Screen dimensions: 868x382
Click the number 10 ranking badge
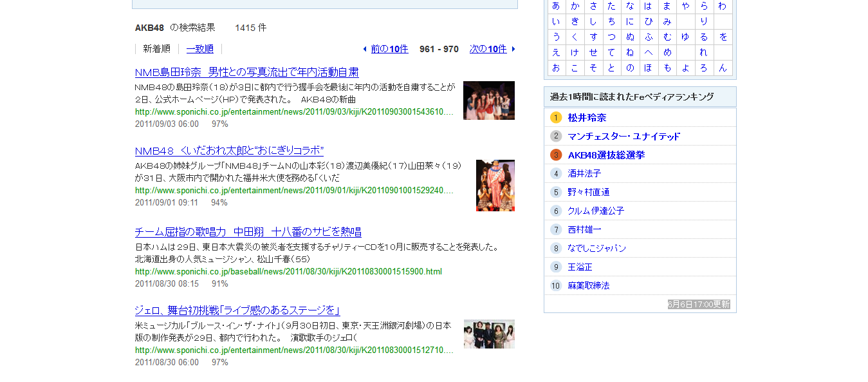[x=556, y=285]
